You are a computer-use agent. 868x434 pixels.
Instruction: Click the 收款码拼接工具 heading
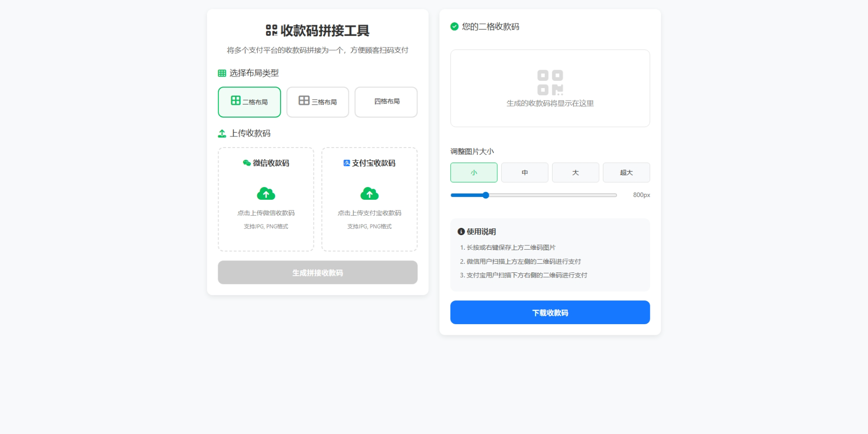[325, 30]
